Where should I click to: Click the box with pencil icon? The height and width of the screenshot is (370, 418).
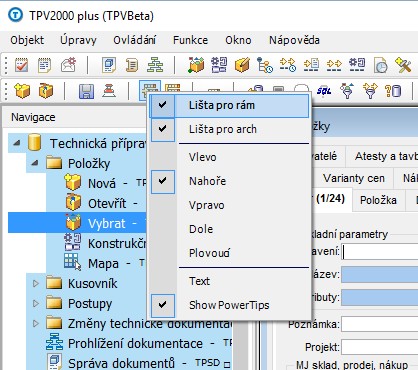242,65
